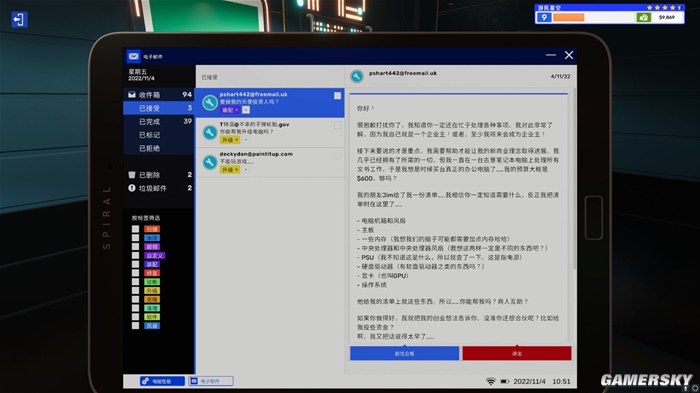Click the taskbar date 2022/11/4
This screenshot has width=700, height=393.
pos(529,381)
